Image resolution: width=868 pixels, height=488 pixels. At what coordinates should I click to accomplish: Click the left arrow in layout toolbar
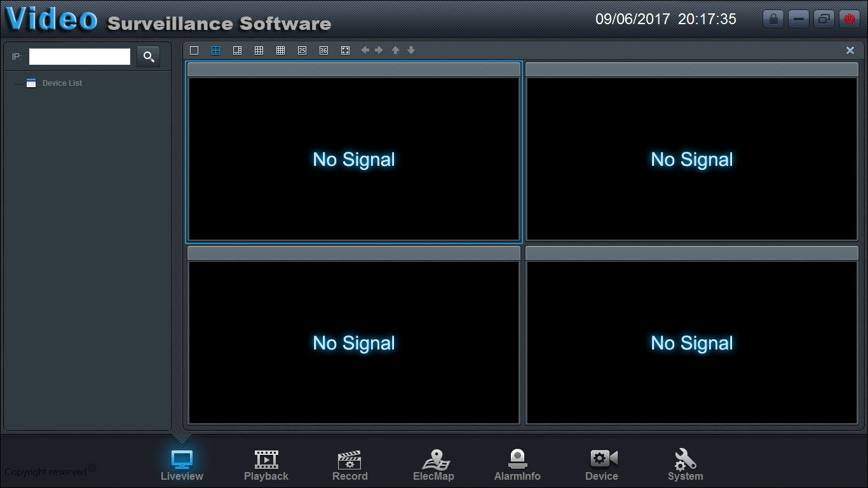coord(365,51)
